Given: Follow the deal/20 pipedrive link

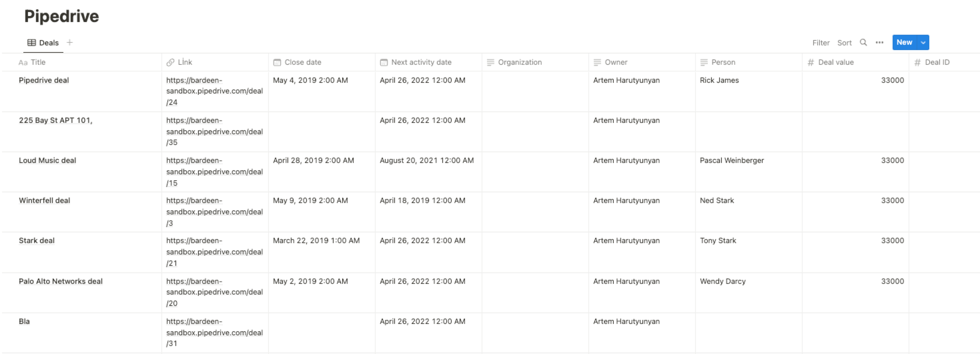Looking at the screenshot, I should [214, 292].
